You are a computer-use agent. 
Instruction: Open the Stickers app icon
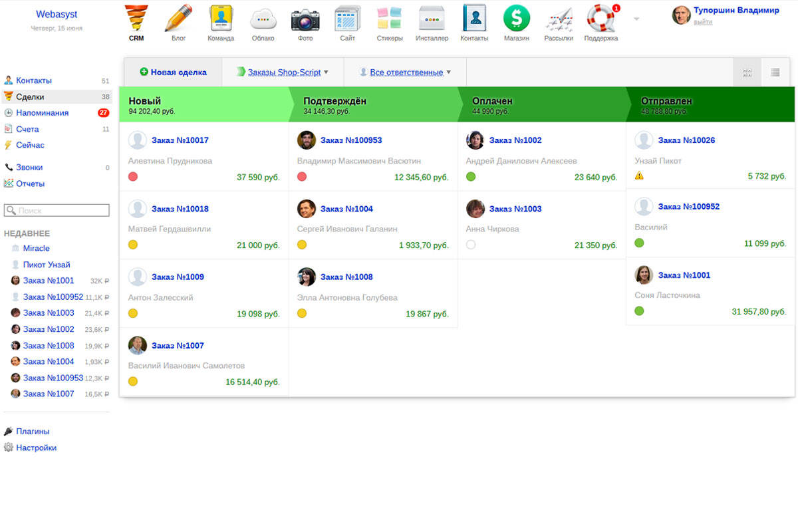(x=389, y=19)
